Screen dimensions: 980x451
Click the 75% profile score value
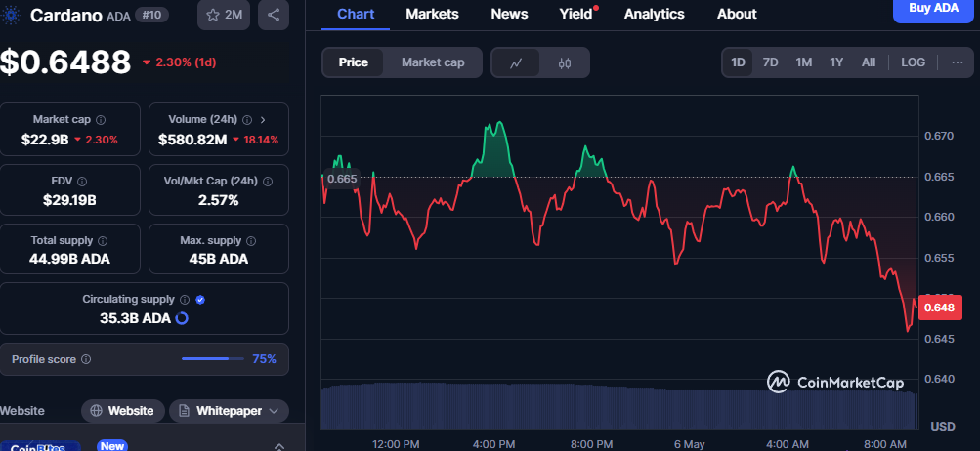(264, 359)
